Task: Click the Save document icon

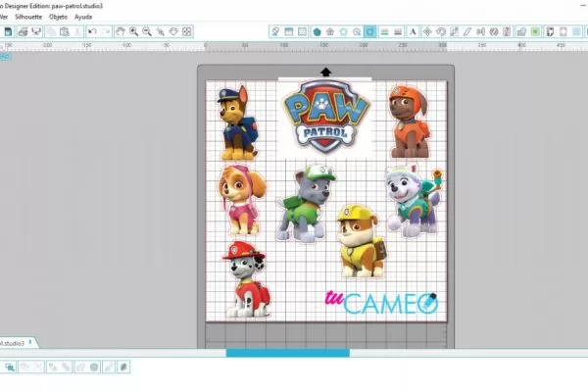Action: click(8, 32)
